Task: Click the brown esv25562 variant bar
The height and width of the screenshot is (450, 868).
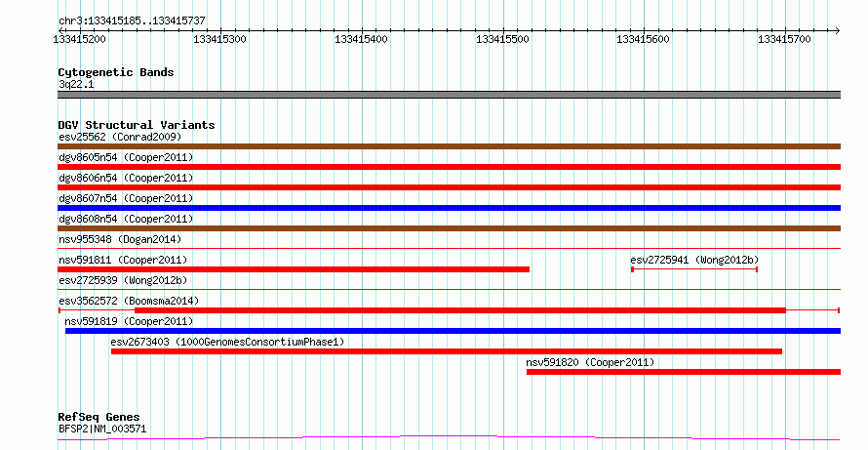Action: tap(449, 146)
